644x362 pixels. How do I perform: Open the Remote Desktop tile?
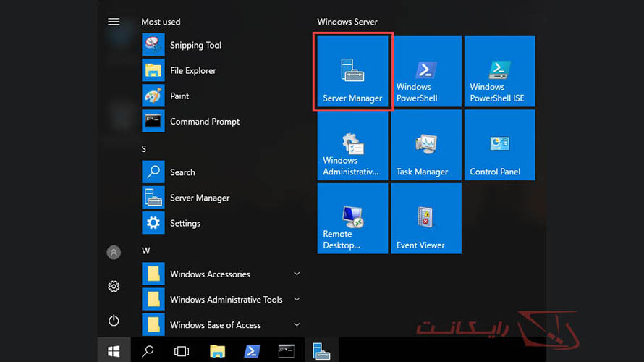pos(352,219)
